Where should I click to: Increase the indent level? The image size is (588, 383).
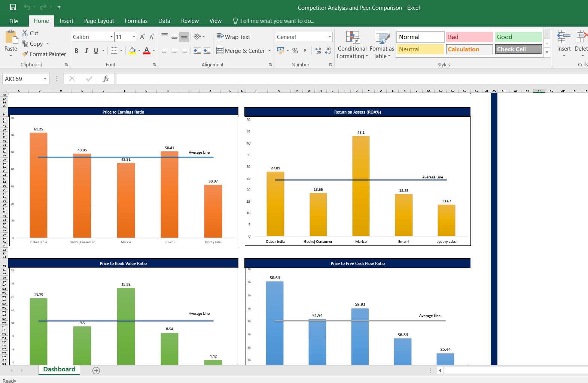pyautogui.click(x=207, y=51)
